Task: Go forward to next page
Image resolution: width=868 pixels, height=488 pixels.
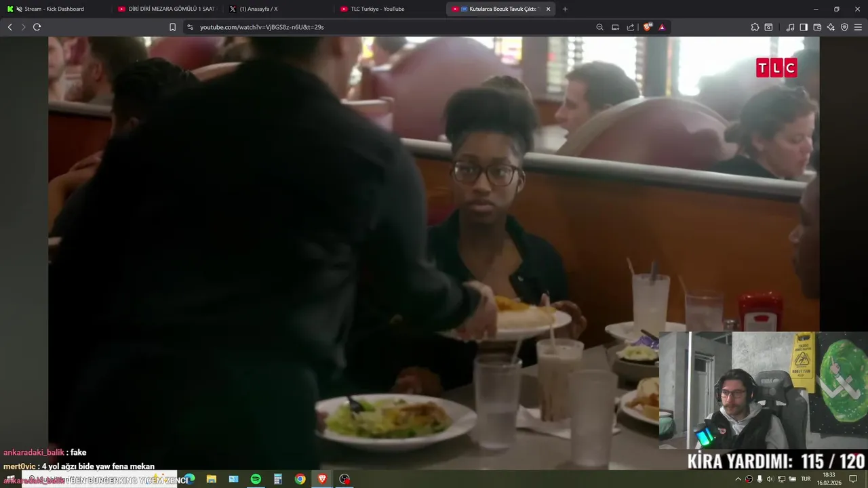Action: point(23,27)
